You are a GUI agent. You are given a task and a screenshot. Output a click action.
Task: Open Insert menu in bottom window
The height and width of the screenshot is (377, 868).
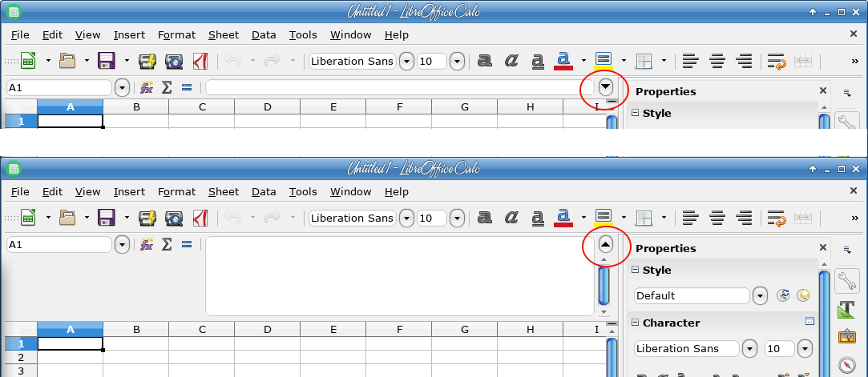(x=129, y=192)
